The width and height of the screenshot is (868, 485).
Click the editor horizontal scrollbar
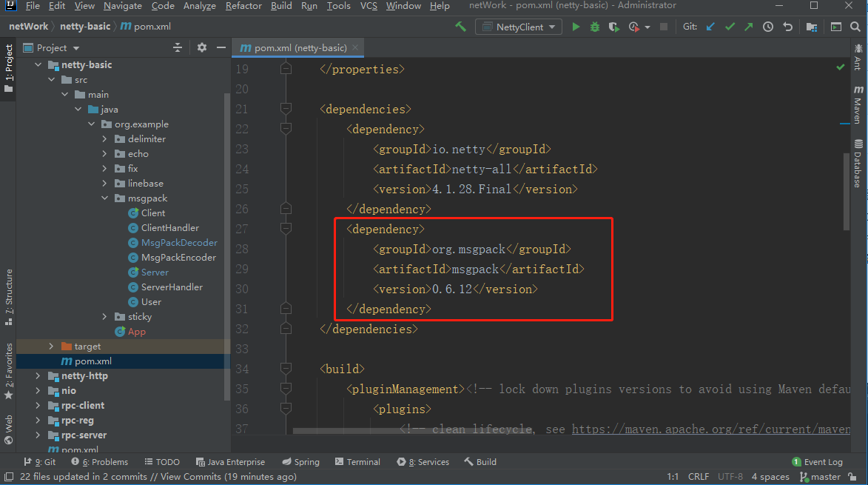click(412, 431)
